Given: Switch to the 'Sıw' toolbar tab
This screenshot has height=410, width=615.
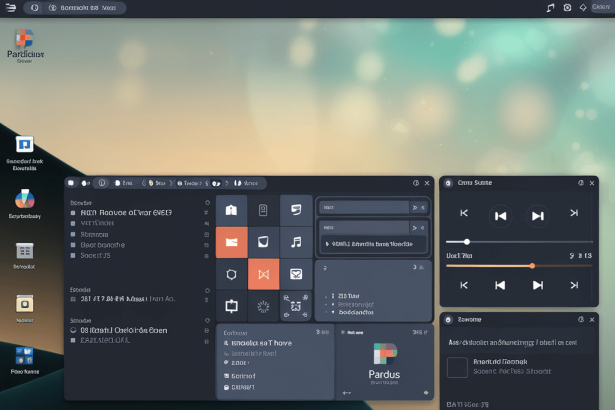Looking at the screenshot, I should coord(157,183).
